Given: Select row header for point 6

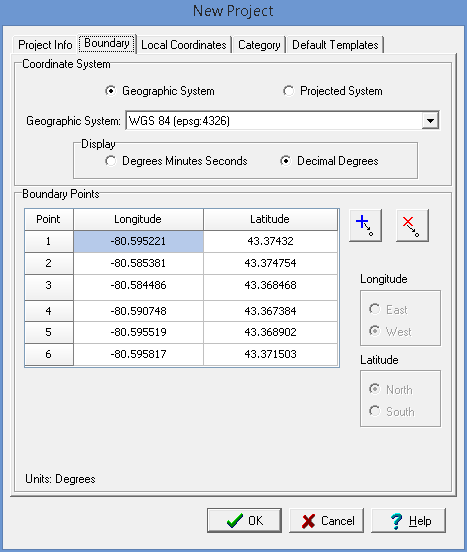Looking at the screenshot, I should pyautogui.click(x=49, y=354).
